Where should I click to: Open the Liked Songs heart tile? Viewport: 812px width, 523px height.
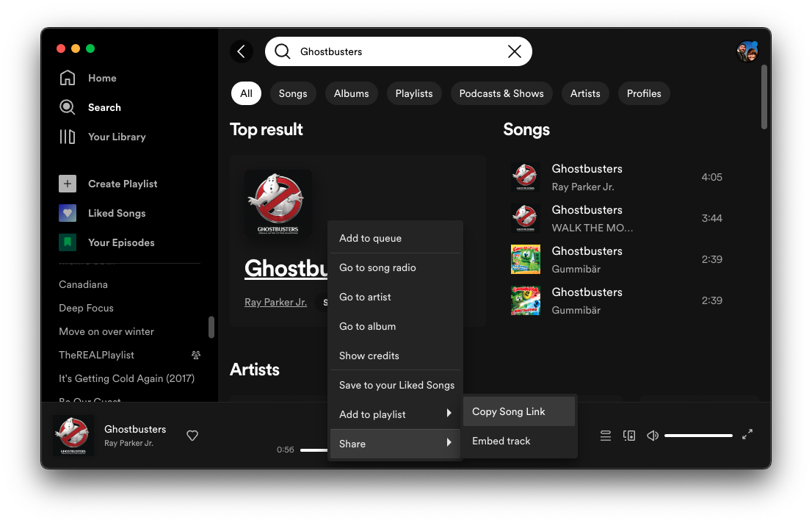click(68, 213)
